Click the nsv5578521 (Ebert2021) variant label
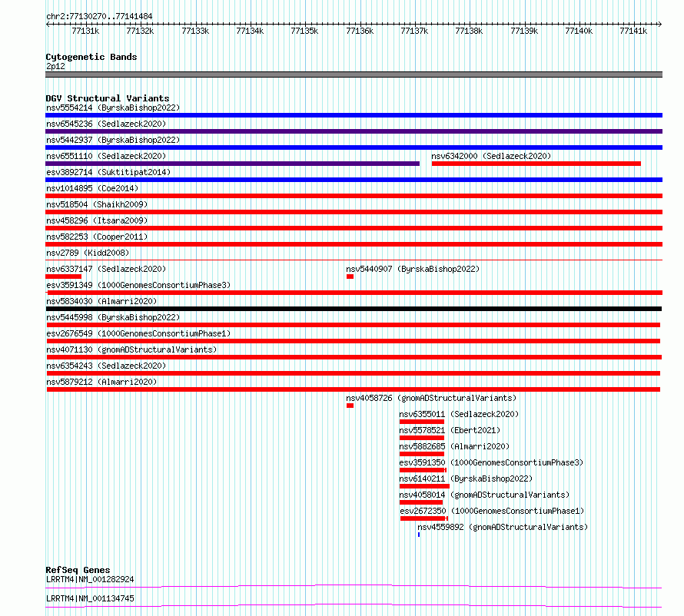 [450, 430]
